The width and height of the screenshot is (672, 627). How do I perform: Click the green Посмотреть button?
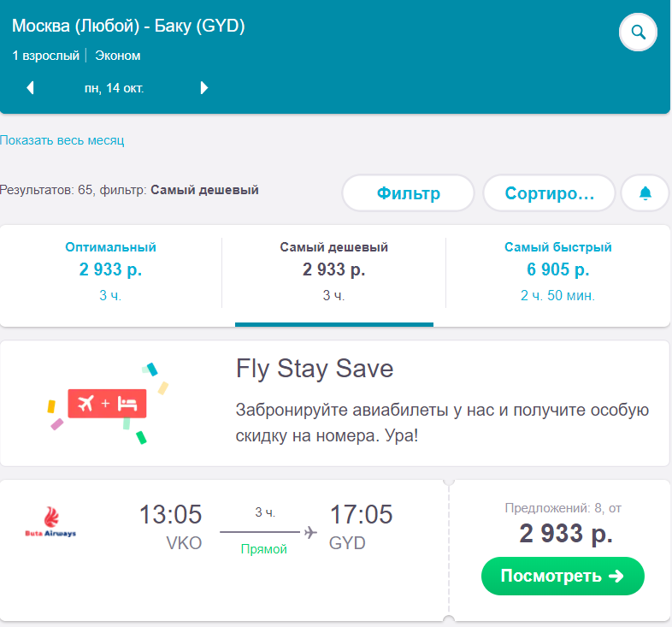point(563,576)
